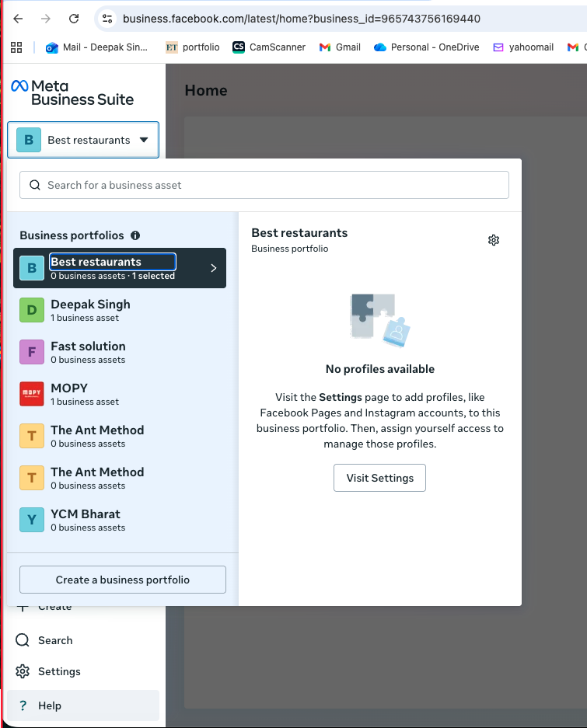Viewport: 587px width, 728px height.
Task: Select the Deepak Singh portfolio
Action: click(120, 310)
